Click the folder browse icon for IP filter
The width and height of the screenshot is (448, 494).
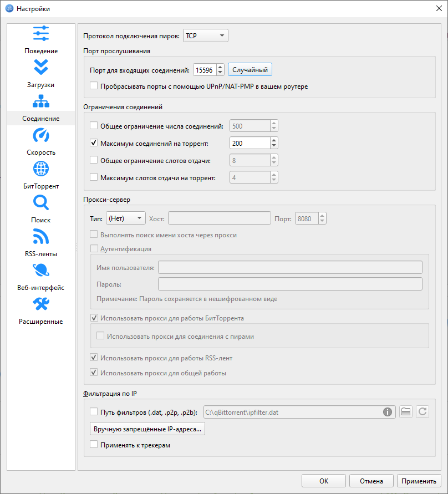(406, 412)
